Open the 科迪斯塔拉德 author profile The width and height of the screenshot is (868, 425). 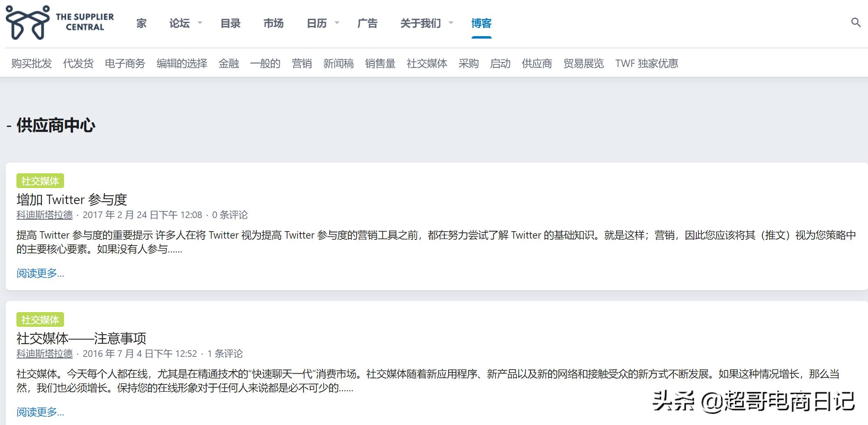click(44, 215)
